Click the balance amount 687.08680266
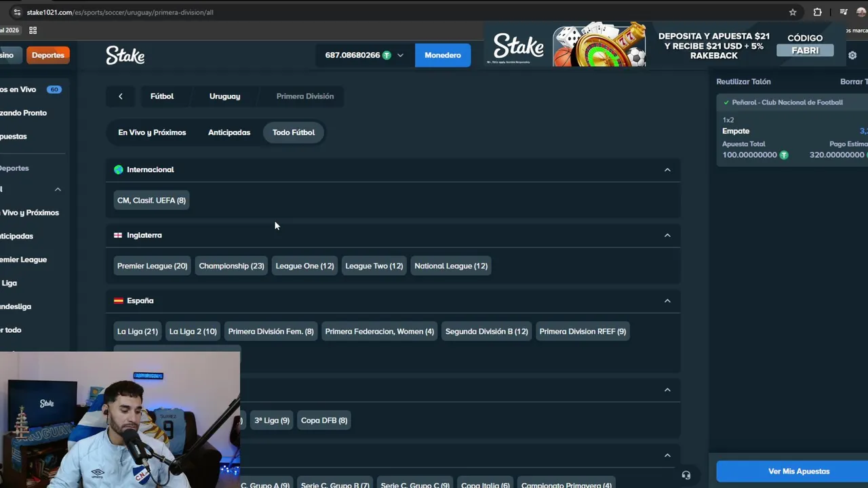 coord(352,55)
